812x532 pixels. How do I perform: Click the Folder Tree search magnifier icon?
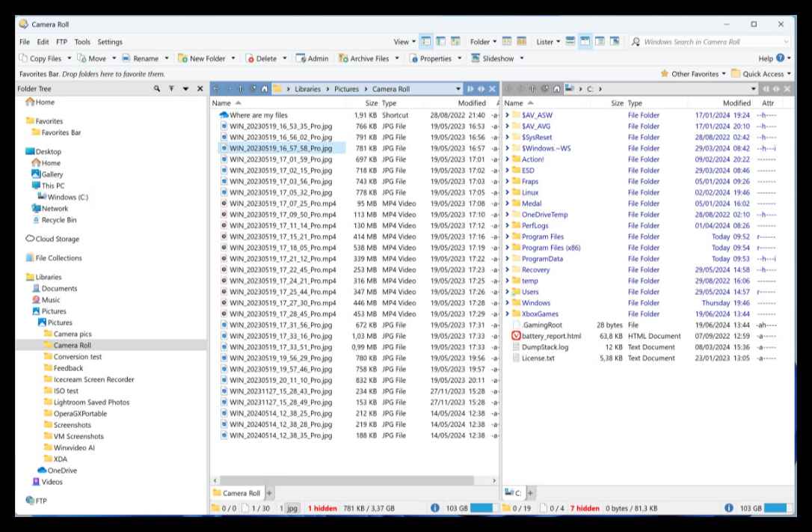[157, 88]
